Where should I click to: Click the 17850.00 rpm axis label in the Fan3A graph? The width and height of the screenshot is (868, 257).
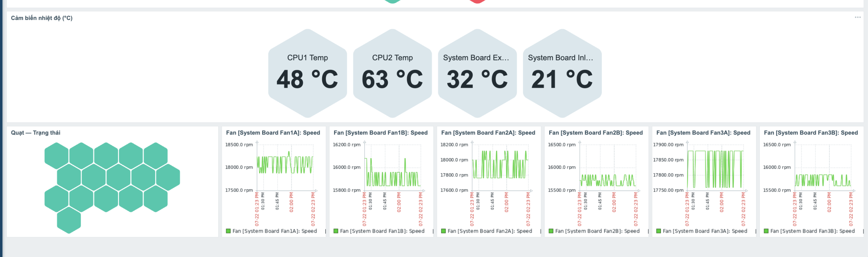tap(668, 160)
